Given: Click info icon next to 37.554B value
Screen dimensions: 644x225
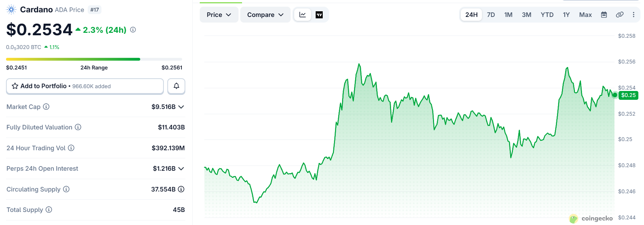Looking at the screenshot, I should 181,189.
